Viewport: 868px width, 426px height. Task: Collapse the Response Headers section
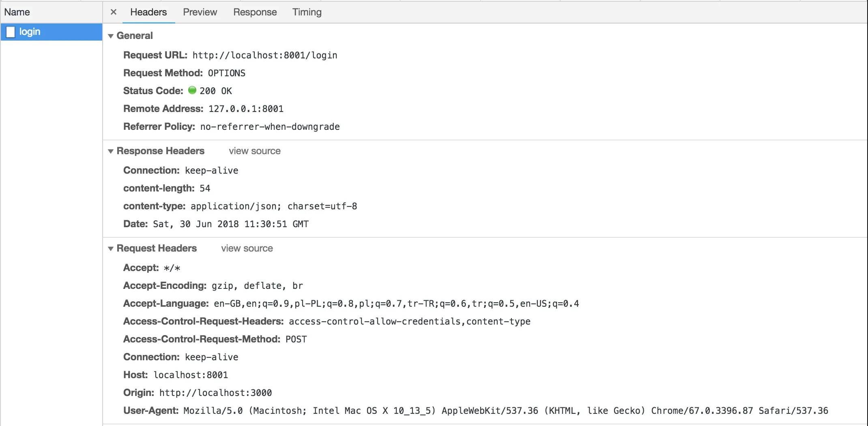(x=111, y=151)
